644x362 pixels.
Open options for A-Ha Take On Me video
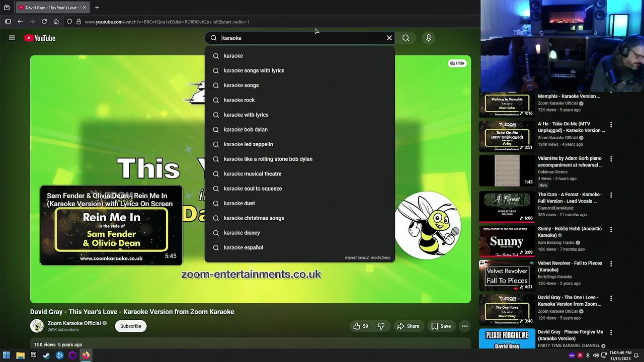point(611,125)
